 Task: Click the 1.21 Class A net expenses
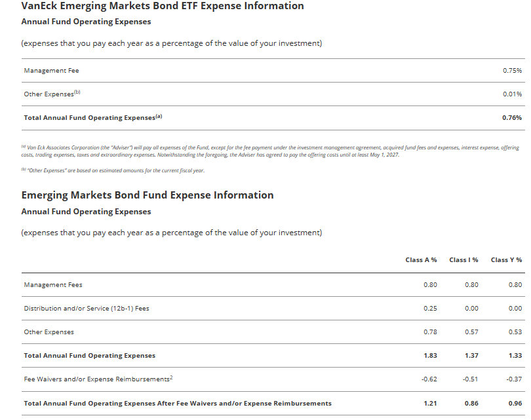[430, 404]
